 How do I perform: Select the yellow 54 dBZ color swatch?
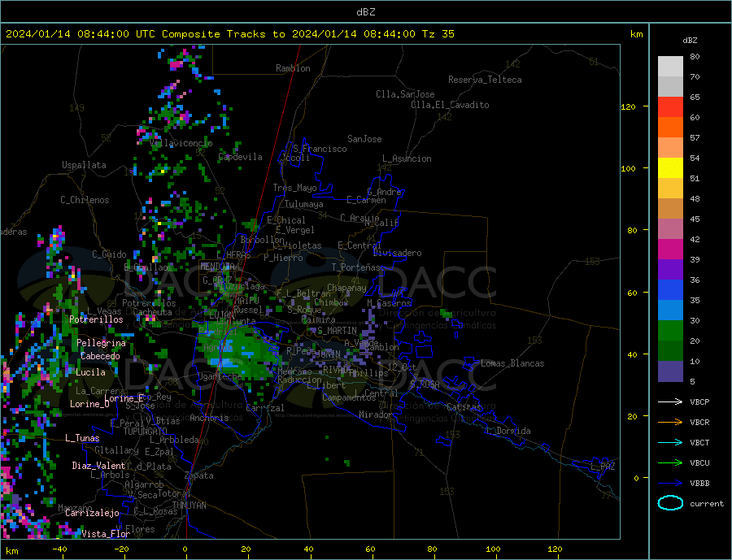coord(670,168)
